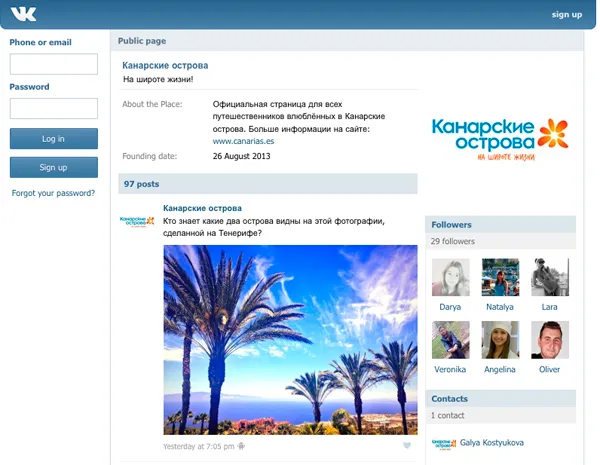Open Darya's follower avatar
This screenshot has height=465, width=600.
point(450,277)
